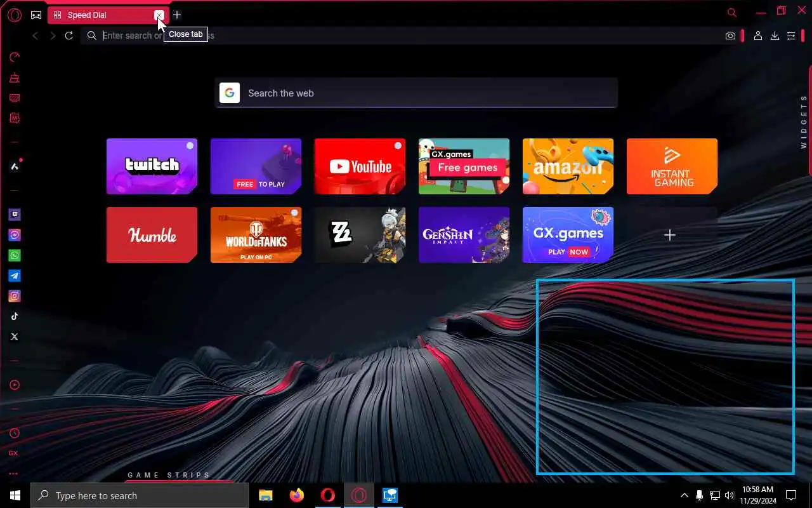The height and width of the screenshot is (508, 812).
Task: Open Instagram in the sidebar
Action: coord(15,296)
